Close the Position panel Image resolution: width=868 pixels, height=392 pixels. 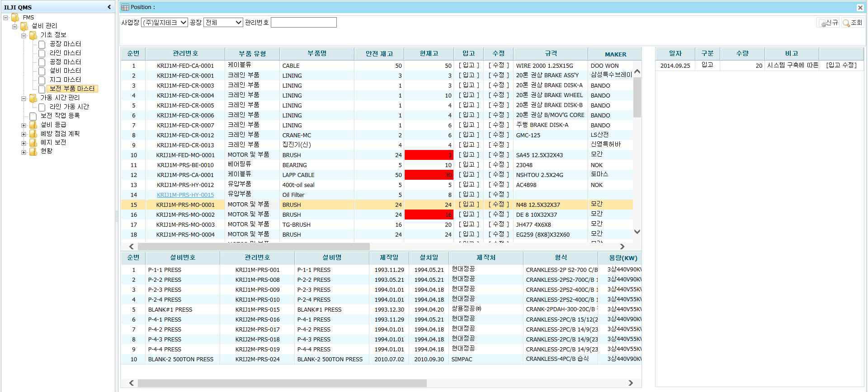pos(860,7)
